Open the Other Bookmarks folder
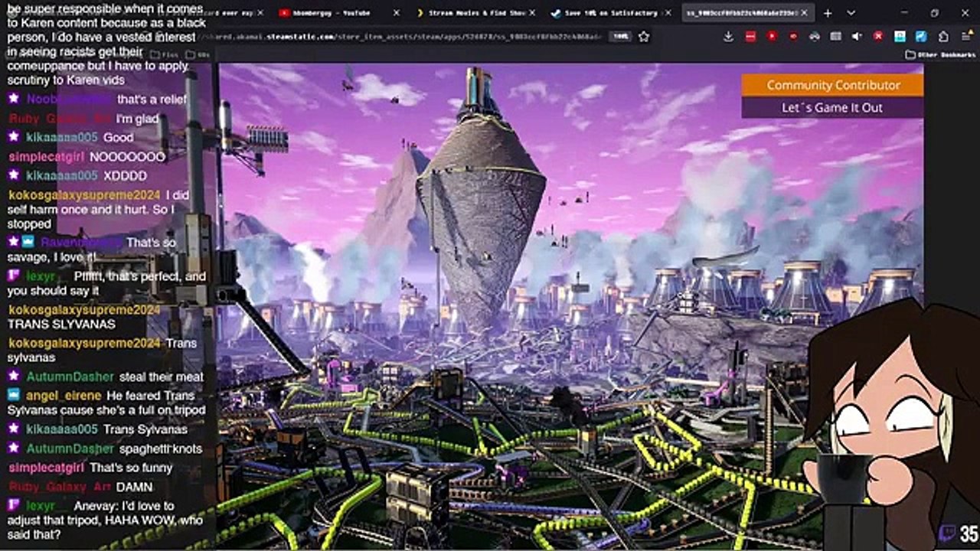The width and height of the screenshot is (980, 551). pyautogui.click(x=941, y=55)
